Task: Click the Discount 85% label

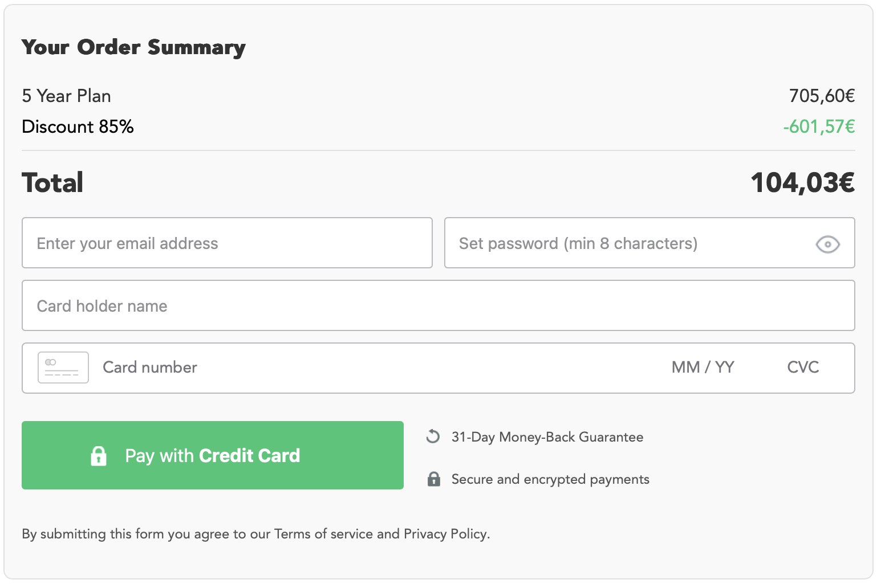Action: pyautogui.click(x=78, y=126)
